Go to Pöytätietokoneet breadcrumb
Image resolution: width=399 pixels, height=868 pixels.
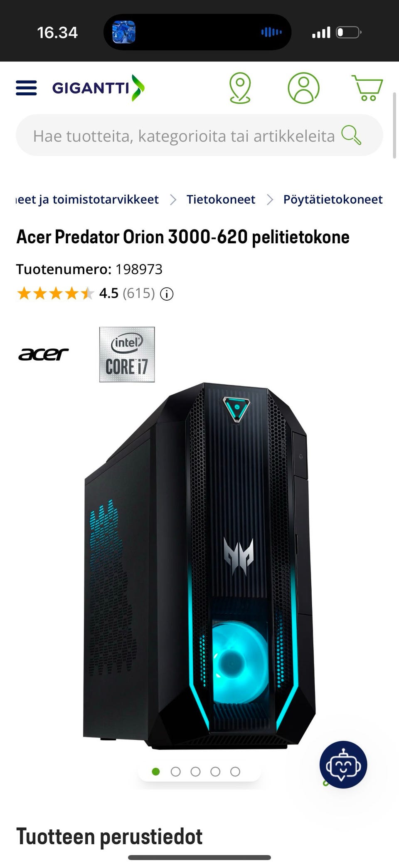click(x=333, y=199)
